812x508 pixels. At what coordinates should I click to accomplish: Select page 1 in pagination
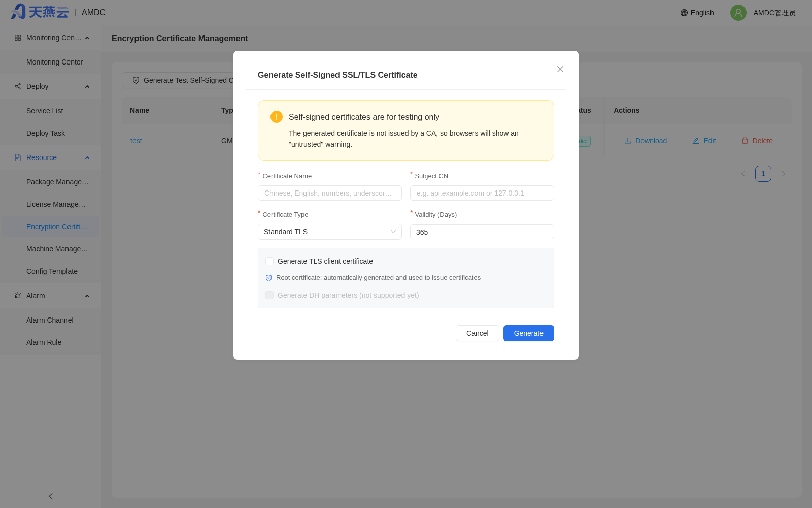[763, 174]
